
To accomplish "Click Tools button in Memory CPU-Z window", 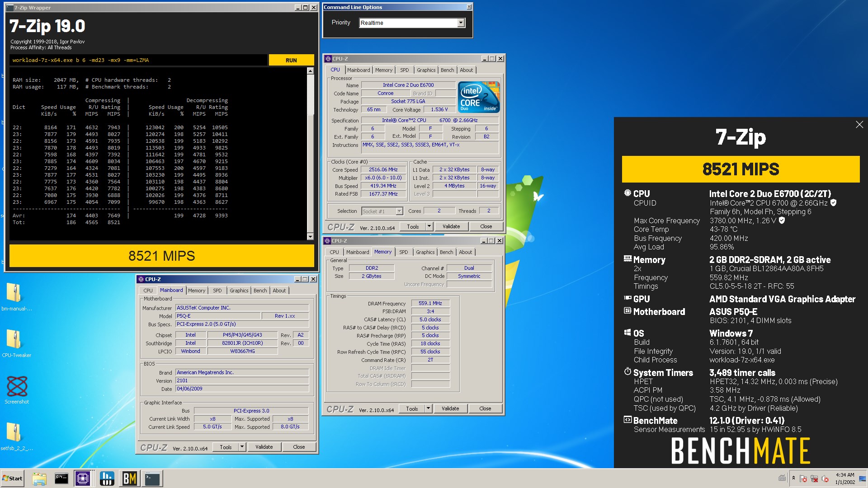I will click(x=412, y=408).
